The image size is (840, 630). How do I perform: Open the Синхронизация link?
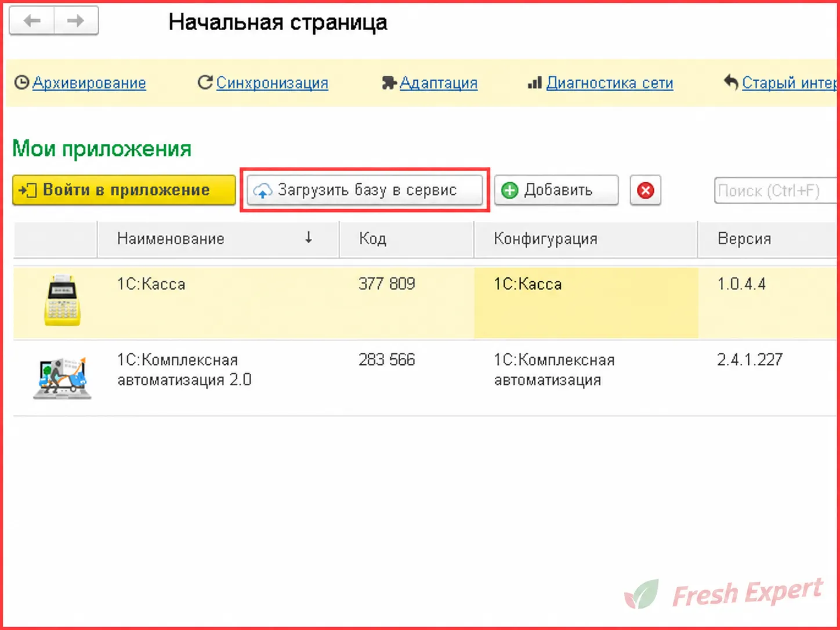272,83
